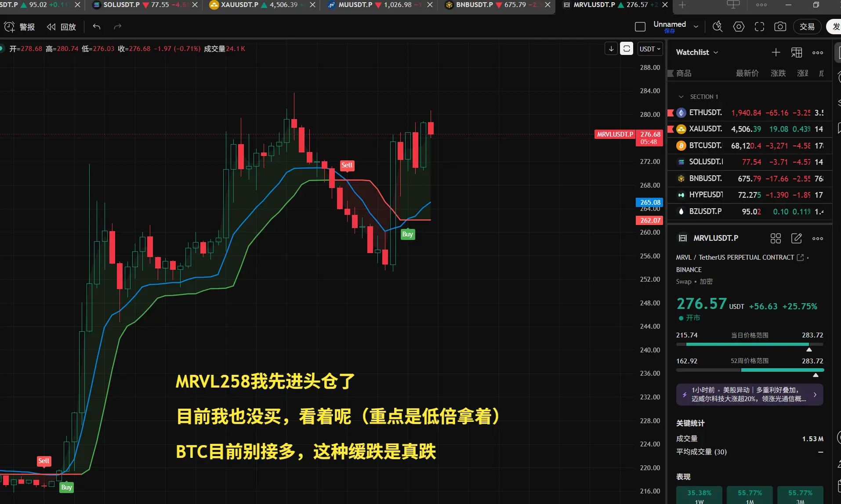Open quick search lightning magnifier icon
This screenshot has height=504, width=841.
[718, 27]
